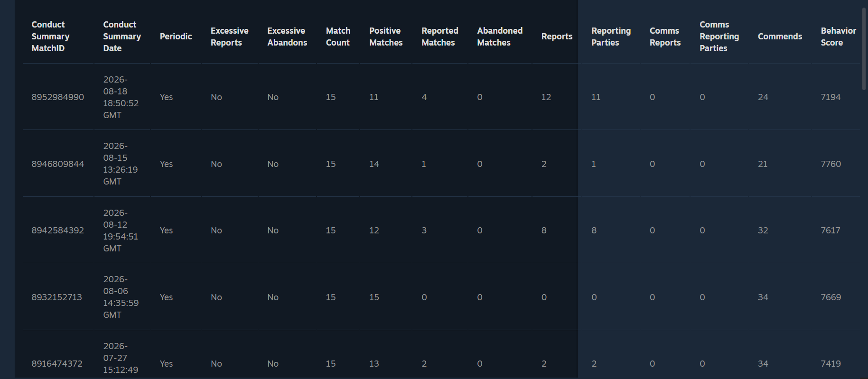
Task: Select Positive Matches value 14
Action: pyautogui.click(x=374, y=164)
